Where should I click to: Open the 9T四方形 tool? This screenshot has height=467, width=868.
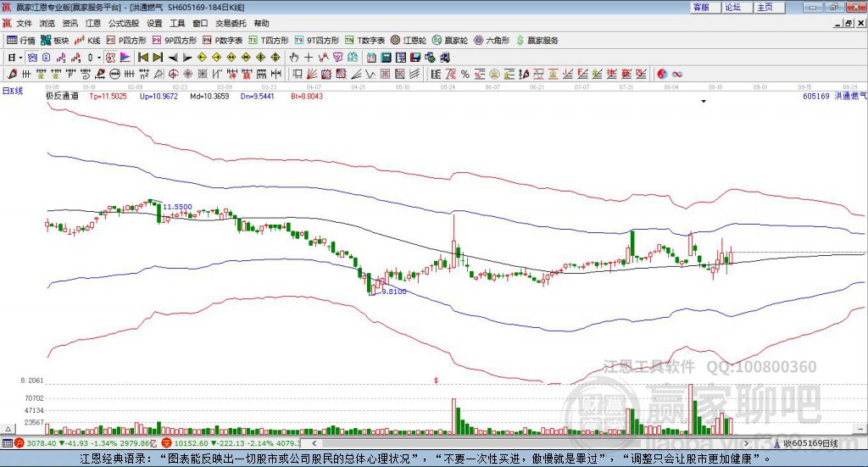pos(317,41)
